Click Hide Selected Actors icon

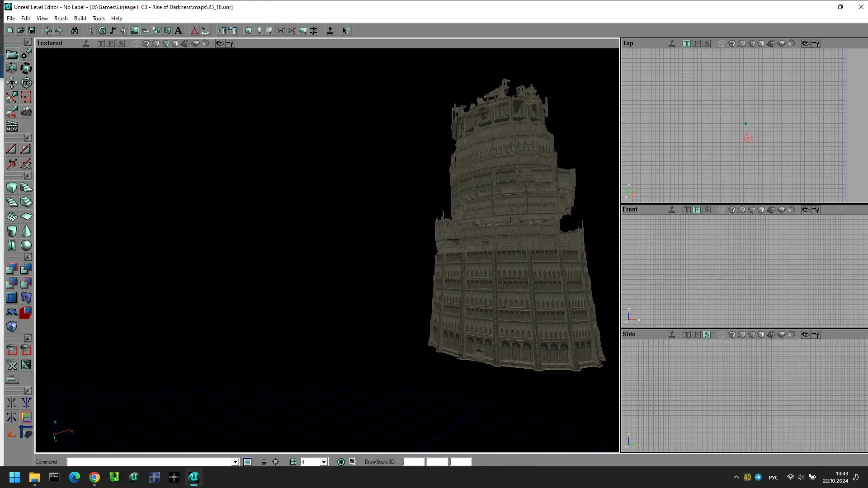[26, 350]
